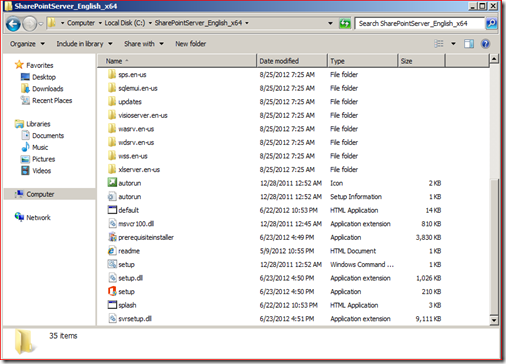506x364 pixels.
Task: Sort by the Size column header
Action: pos(422,61)
